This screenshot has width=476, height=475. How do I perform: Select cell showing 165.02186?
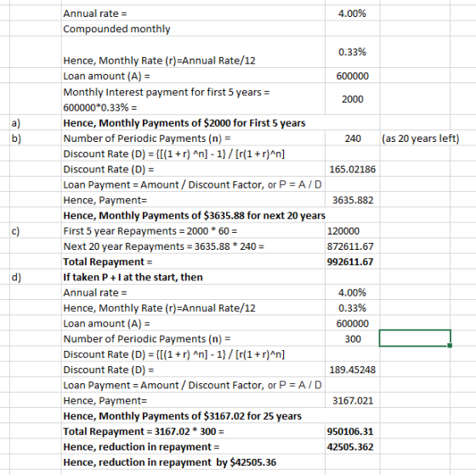point(353,169)
